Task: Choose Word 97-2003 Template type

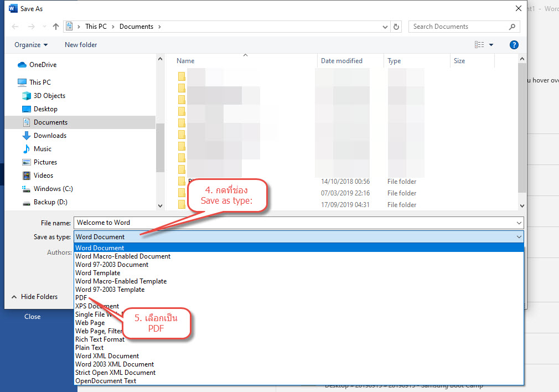Action: [x=299, y=289]
